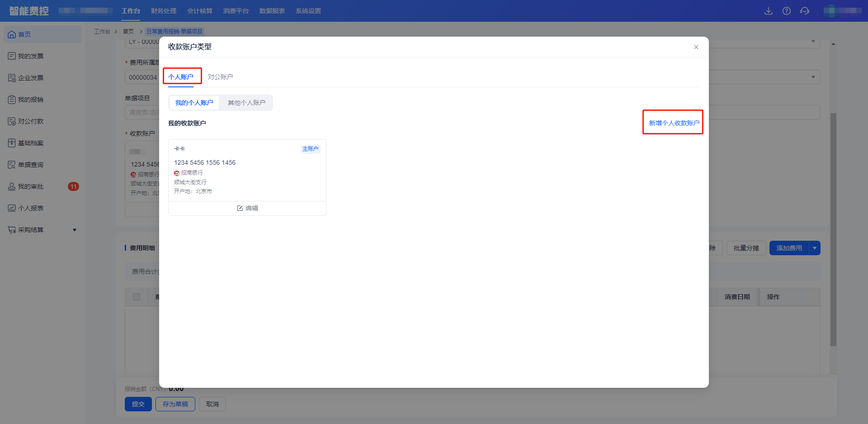Open the 财务处理 top menu
Screen dimensions: 868x424
pyautogui.click(x=164, y=11)
